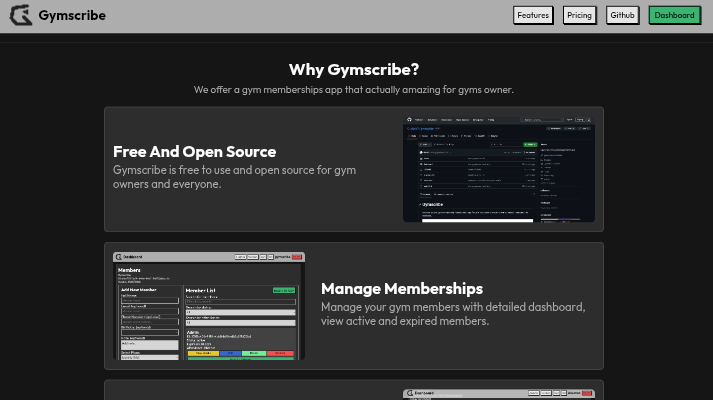Click the "Why Gymscribe?" section title
This screenshot has height=400, width=713.
(x=354, y=69)
